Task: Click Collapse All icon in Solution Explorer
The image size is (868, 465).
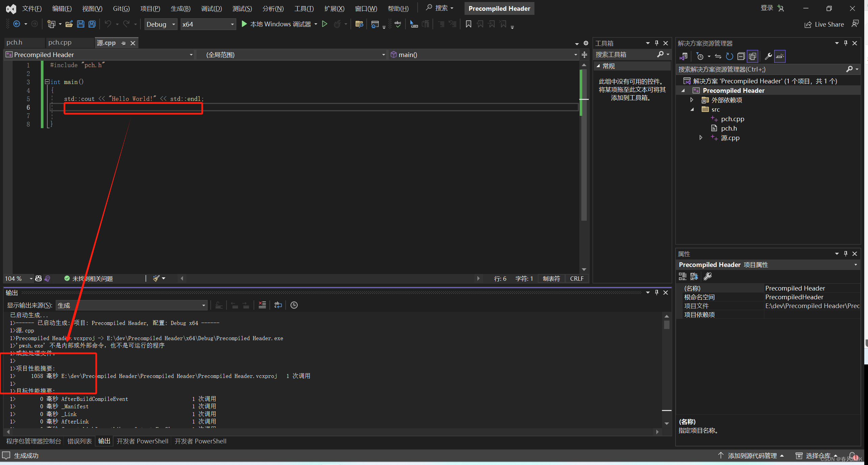Action: [x=741, y=56]
